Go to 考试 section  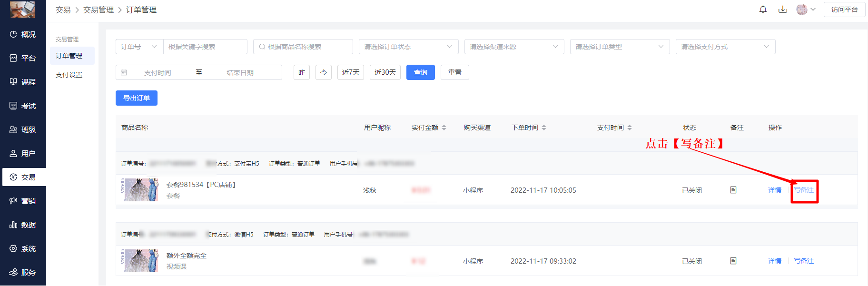[23, 106]
